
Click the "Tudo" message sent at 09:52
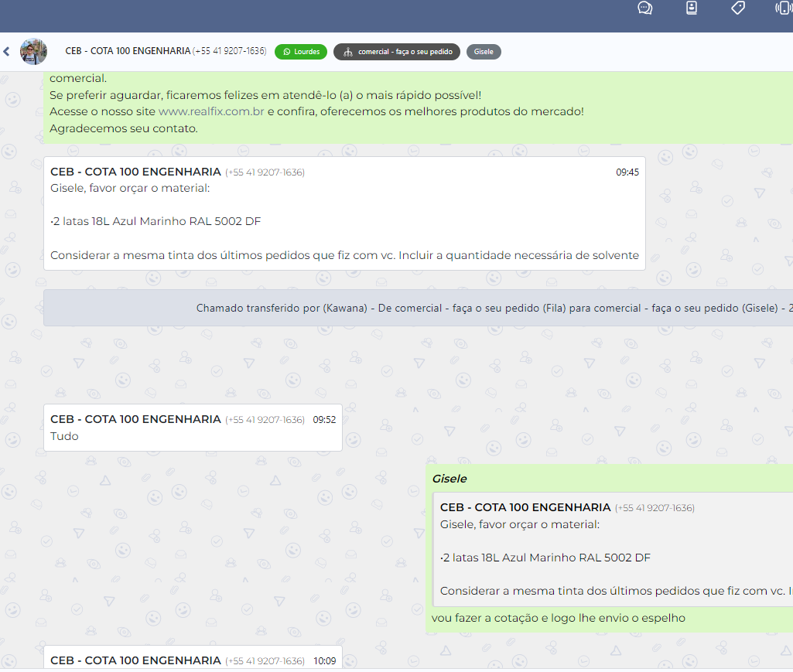[x=65, y=436]
